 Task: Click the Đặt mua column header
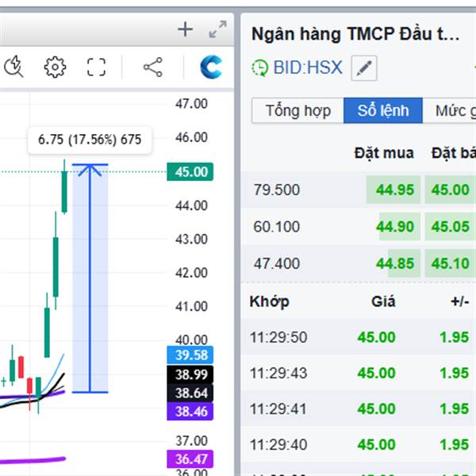[384, 153]
